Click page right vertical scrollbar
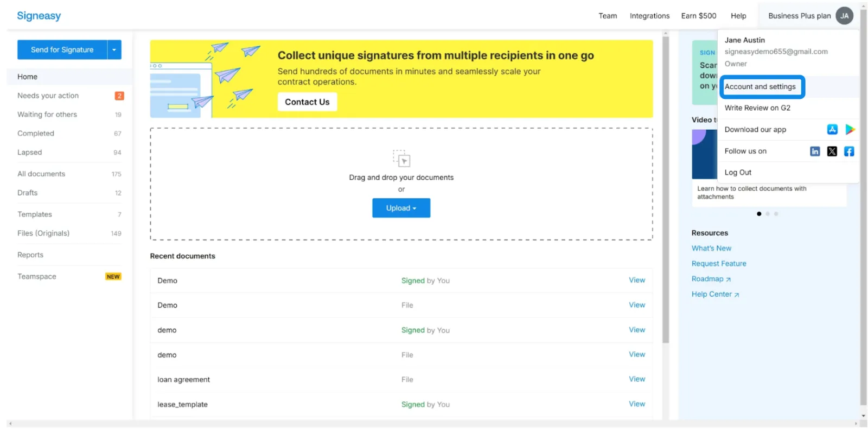 864,207
